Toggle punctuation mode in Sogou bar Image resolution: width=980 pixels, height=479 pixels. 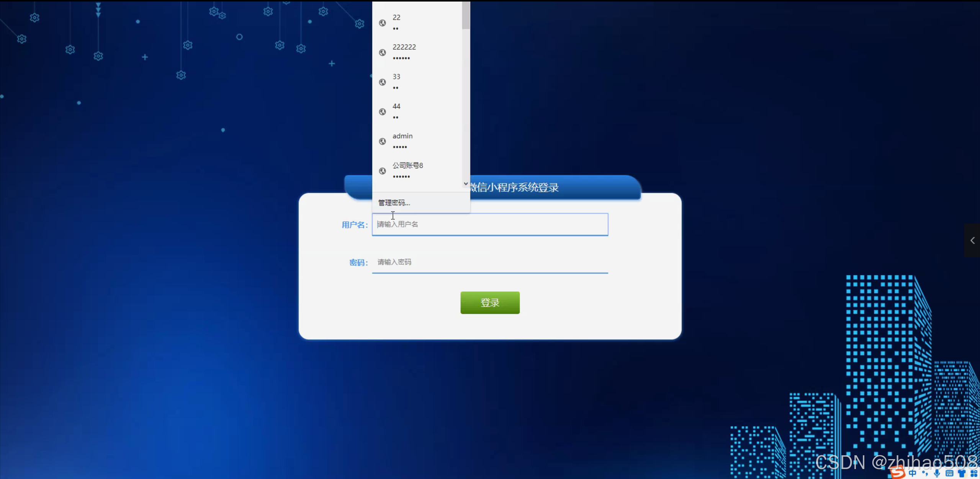[x=925, y=474]
